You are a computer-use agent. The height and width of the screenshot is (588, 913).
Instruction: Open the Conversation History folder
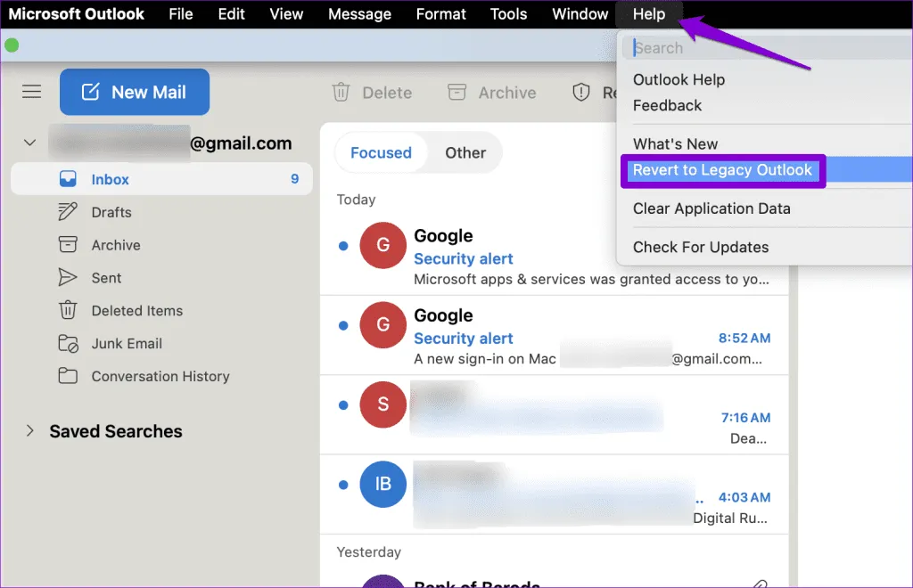pos(160,377)
